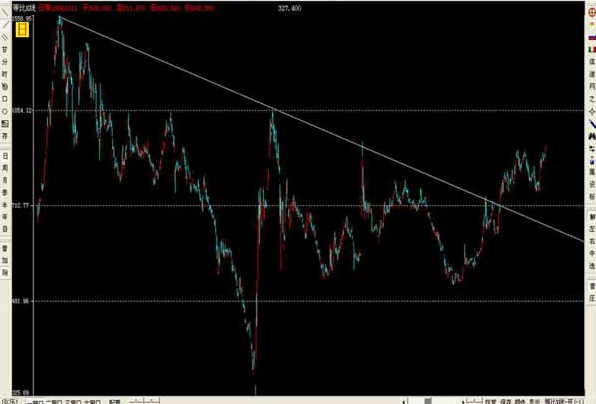Click the bottom scrollbar right arrow

pyautogui.click(x=463, y=401)
